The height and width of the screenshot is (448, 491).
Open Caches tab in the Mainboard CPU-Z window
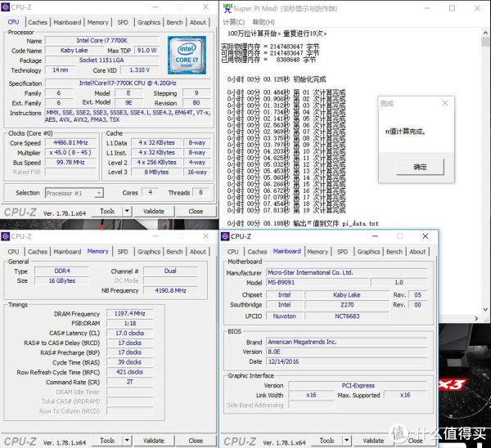tap(257, 252)
